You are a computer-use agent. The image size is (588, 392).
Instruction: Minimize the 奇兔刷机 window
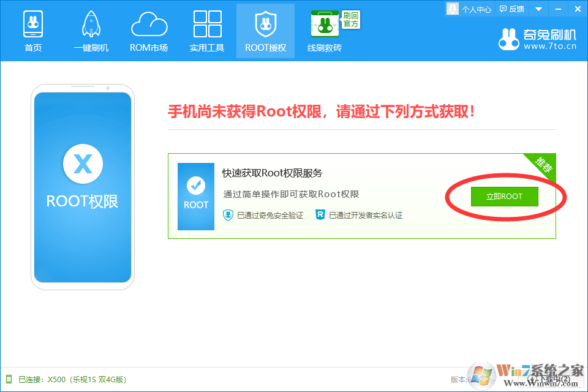pyautogui.click(x=559, y=9)
